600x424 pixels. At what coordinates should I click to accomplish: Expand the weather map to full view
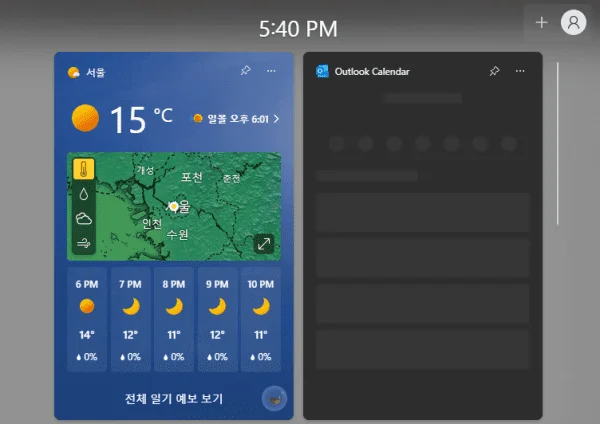[264, 244]
